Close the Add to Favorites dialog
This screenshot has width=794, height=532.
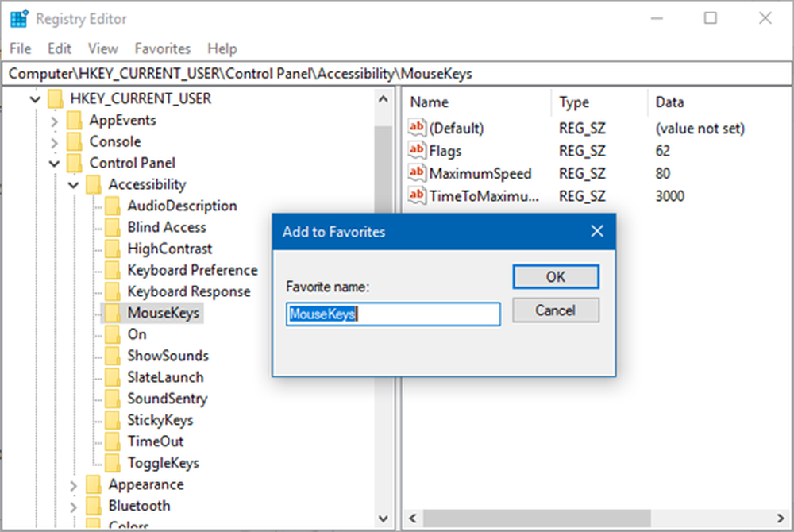(x=597, y=232)
